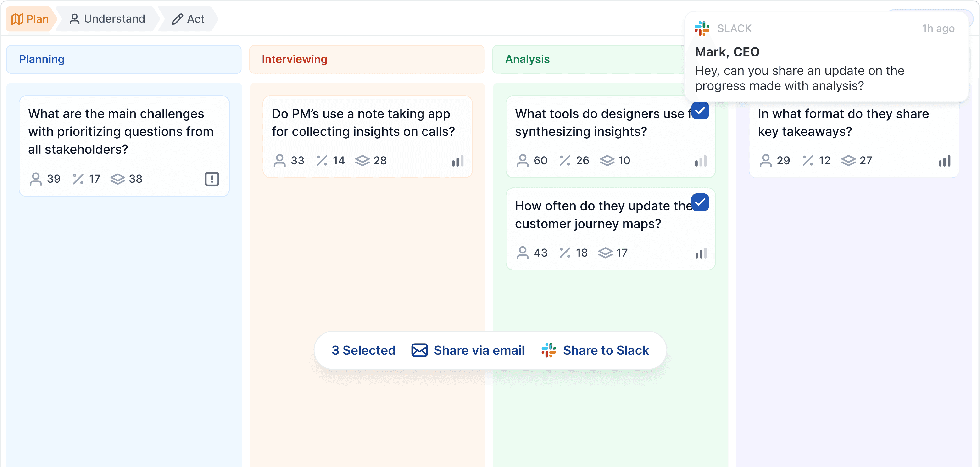Uncheck the customer journey maps card

click(700, 203)
